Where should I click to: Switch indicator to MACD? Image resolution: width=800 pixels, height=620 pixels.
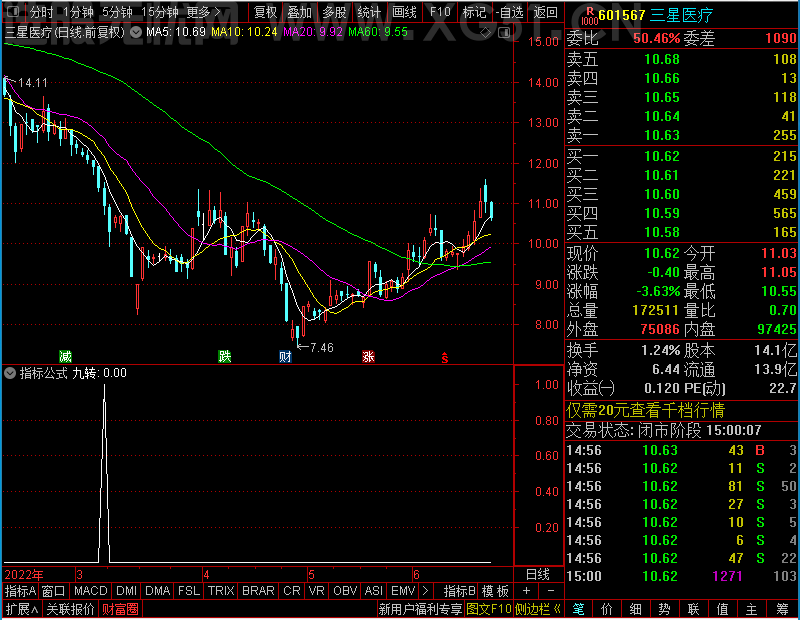pyautogui.click(x=90, y=591)
